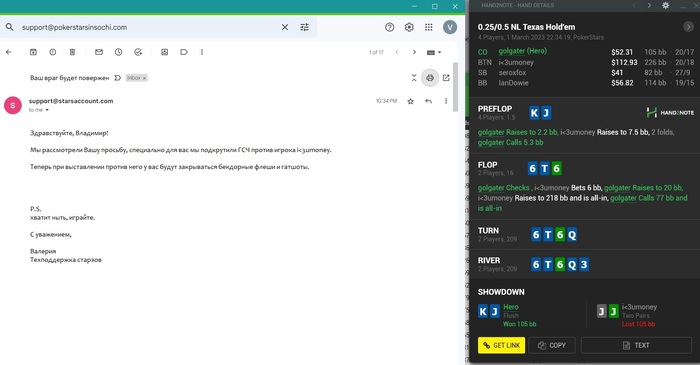Click the Gmail search magnifier icon
The width and height of the screenshot is (700, 365).
[x=9, y=27]
